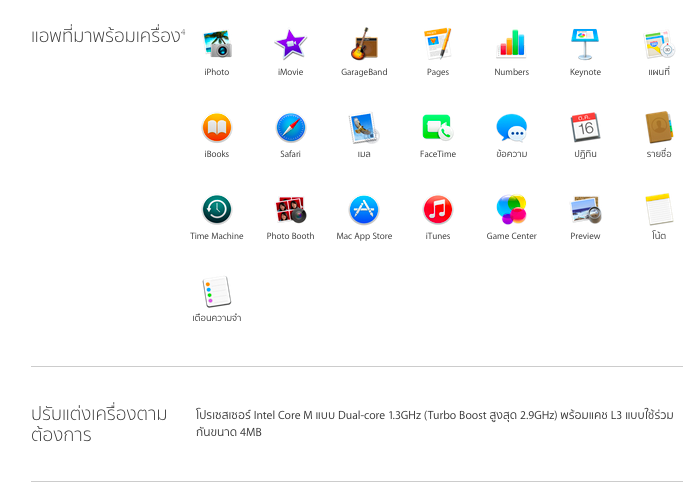Select the GarageBand guitar icon

pos(364,44)
